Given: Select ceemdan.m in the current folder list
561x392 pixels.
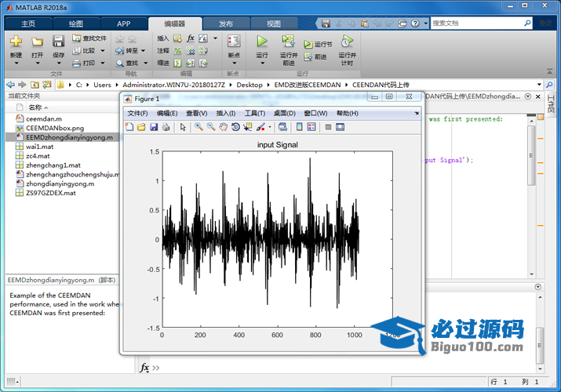Looking at the screenshot, I should point(44,118).
